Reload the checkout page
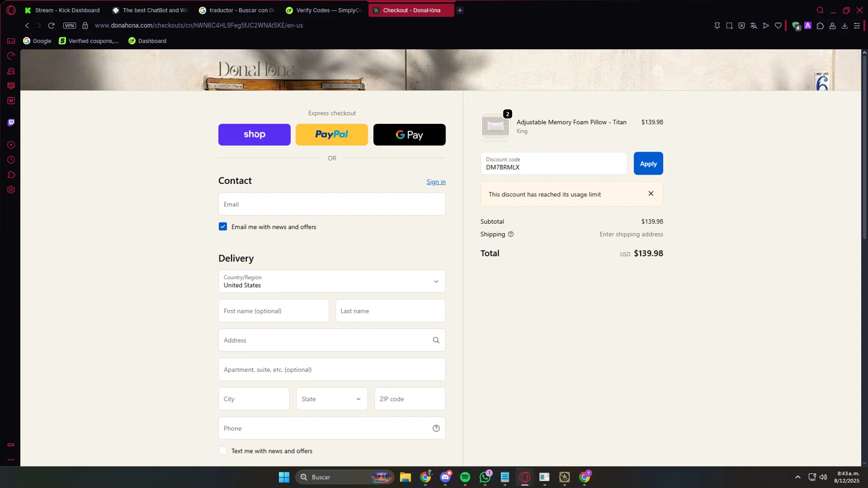 tap(52, 25)
